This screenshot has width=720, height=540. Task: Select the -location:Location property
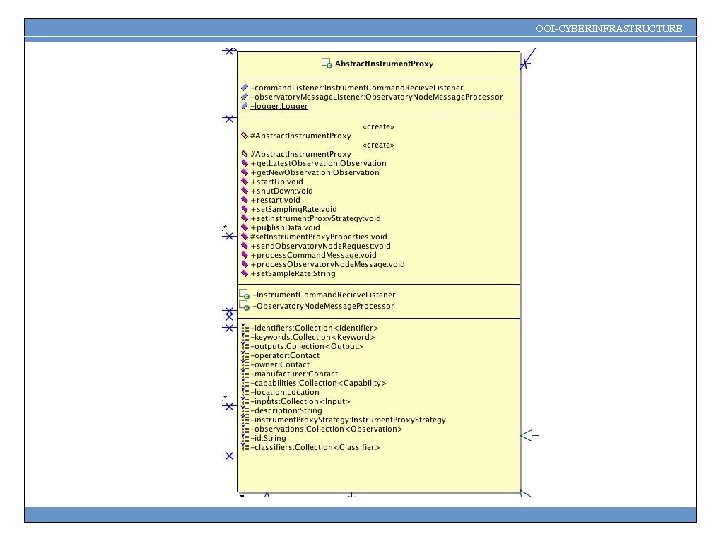(285, 392)
